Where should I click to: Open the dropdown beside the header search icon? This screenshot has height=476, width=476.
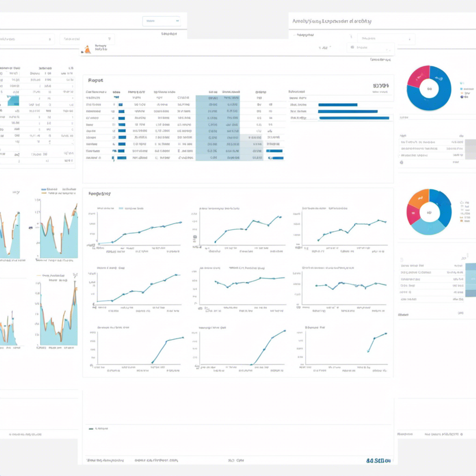(386, 39)
